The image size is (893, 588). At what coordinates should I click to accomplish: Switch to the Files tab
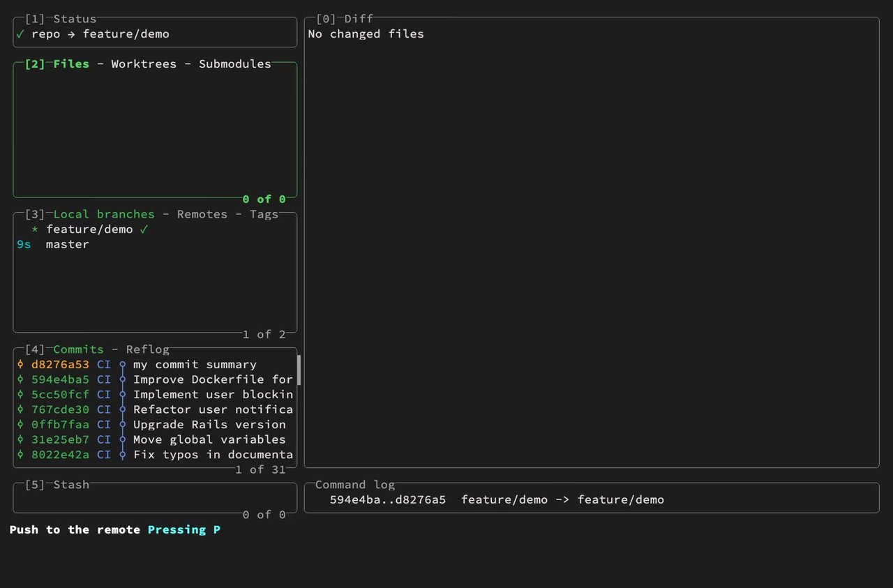click(71, 64)
